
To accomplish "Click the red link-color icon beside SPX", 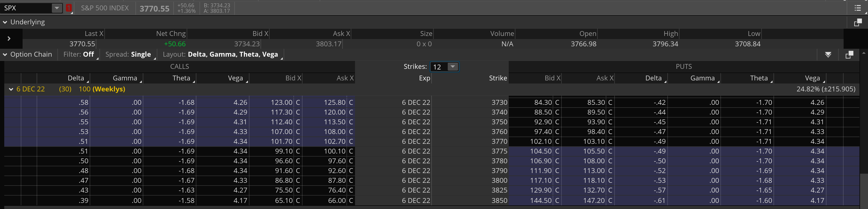I will (x=69, y=8).
